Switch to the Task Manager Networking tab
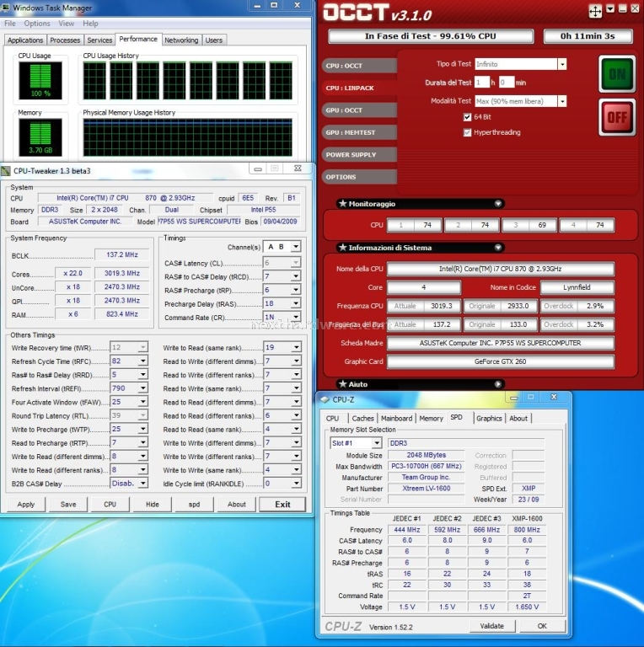This screenshot has width=644, height=647. click(x=181, y=40)
